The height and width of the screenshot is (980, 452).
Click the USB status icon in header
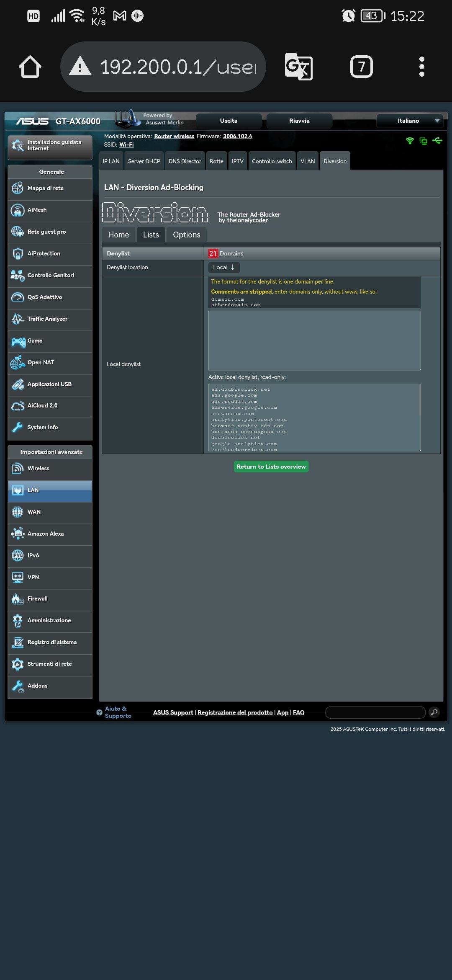(x=437, y=140)
